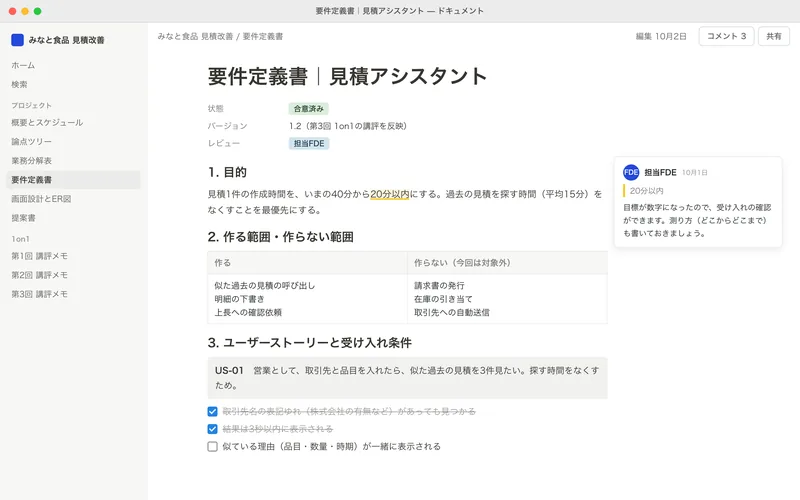
Task: Uncheck the 結果は3秒以内に表示される condition
Action: coord(213,429)
